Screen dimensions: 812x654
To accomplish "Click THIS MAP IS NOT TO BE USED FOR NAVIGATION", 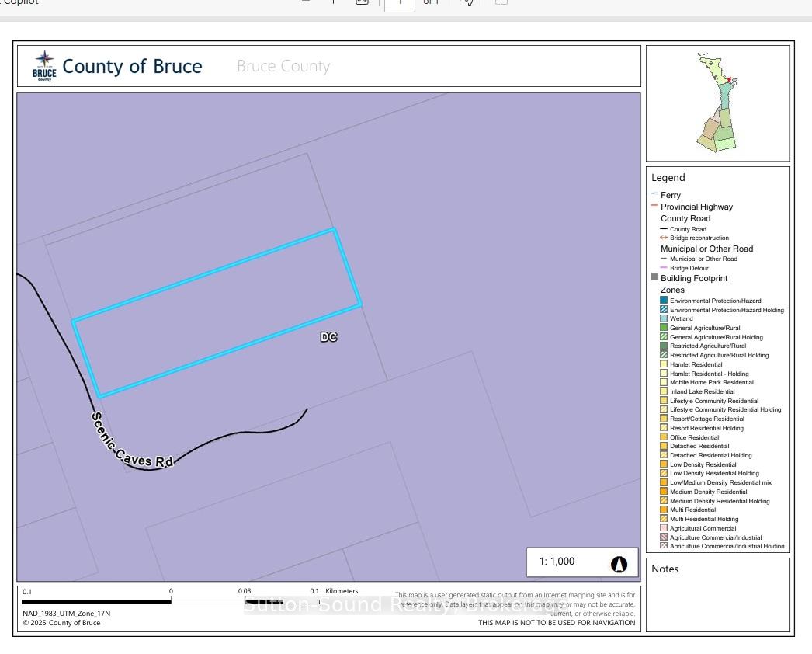I will pos(557,623).
